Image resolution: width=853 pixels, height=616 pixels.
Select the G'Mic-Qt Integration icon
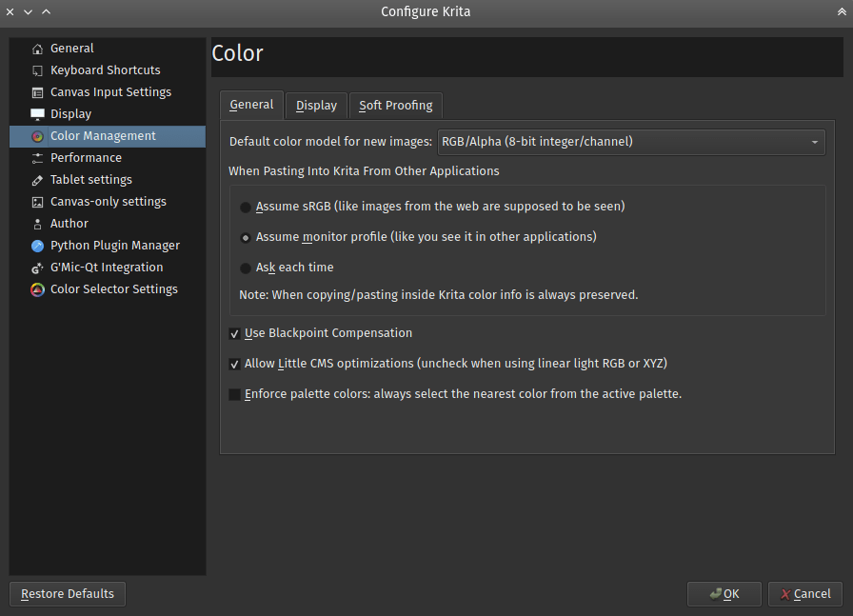[35, 267]
